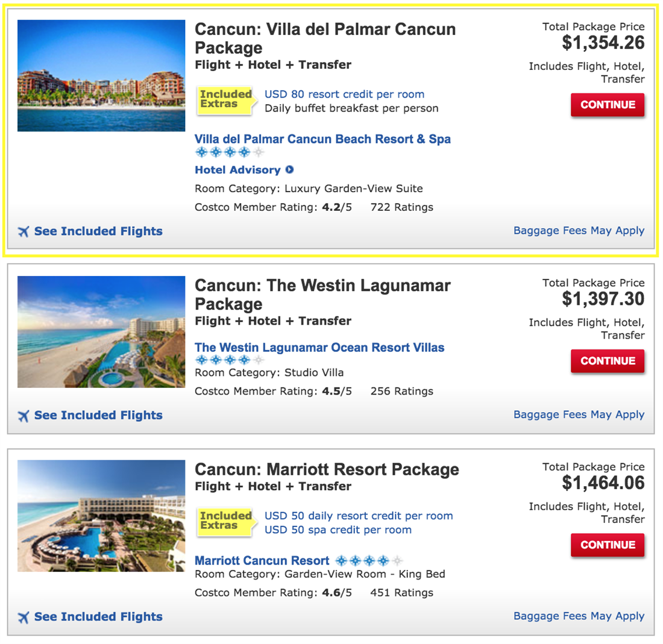Click Baggage Fees May Apply for the Westin package
663x644 pixels.
tap(579, 414)
